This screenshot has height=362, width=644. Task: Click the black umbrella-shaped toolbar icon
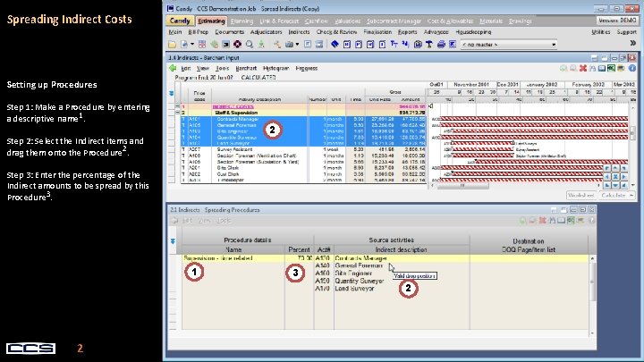click(429, 45)
